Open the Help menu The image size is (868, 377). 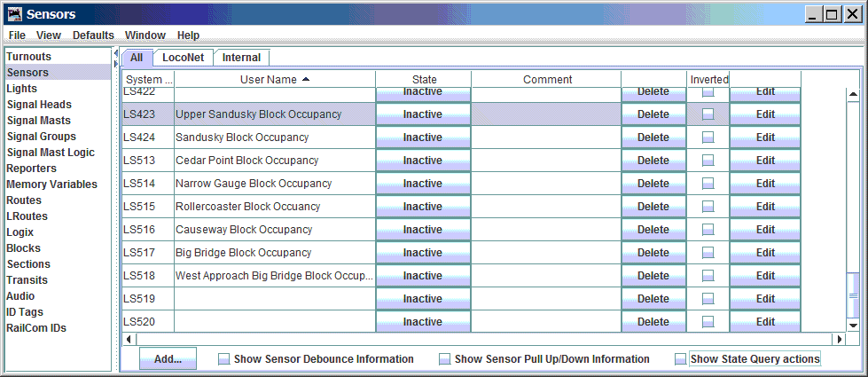(188, 35)
